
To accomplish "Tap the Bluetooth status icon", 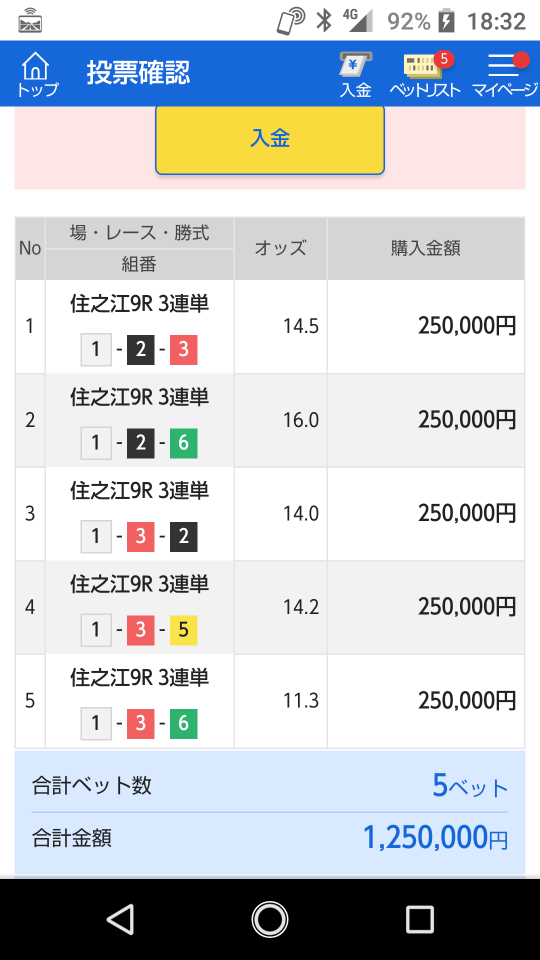I will point(323,21).
